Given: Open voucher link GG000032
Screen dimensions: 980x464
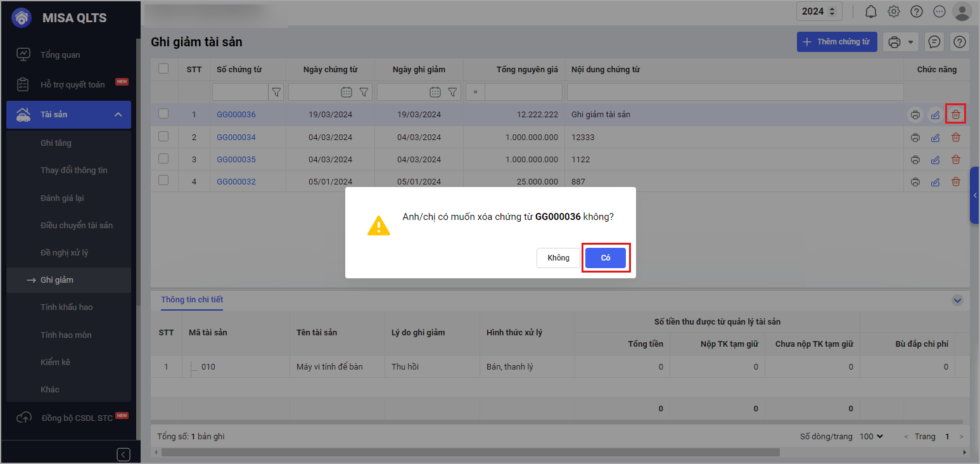Looking at the screenshot, I should tap(236, 182).
